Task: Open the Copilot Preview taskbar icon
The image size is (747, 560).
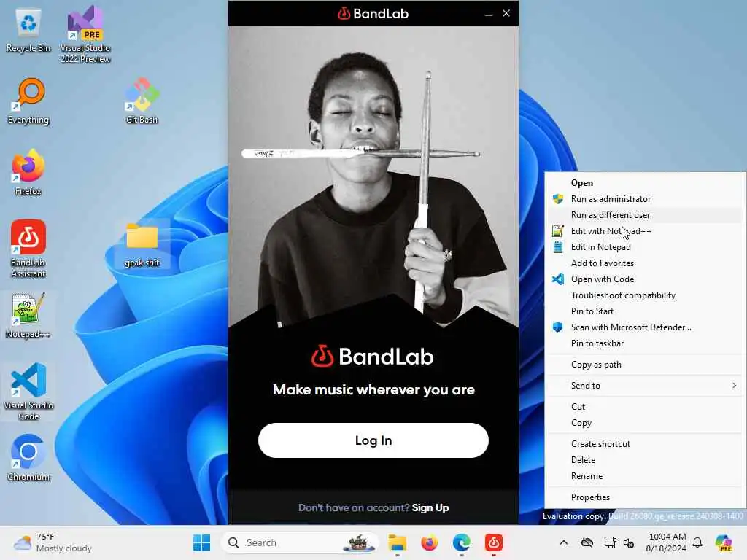Action: [724, 542]
